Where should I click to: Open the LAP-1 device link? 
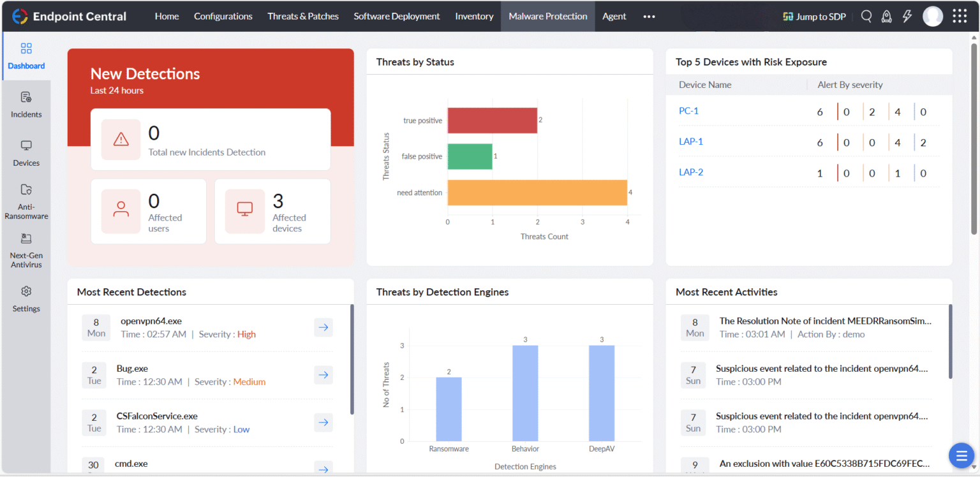691,142
